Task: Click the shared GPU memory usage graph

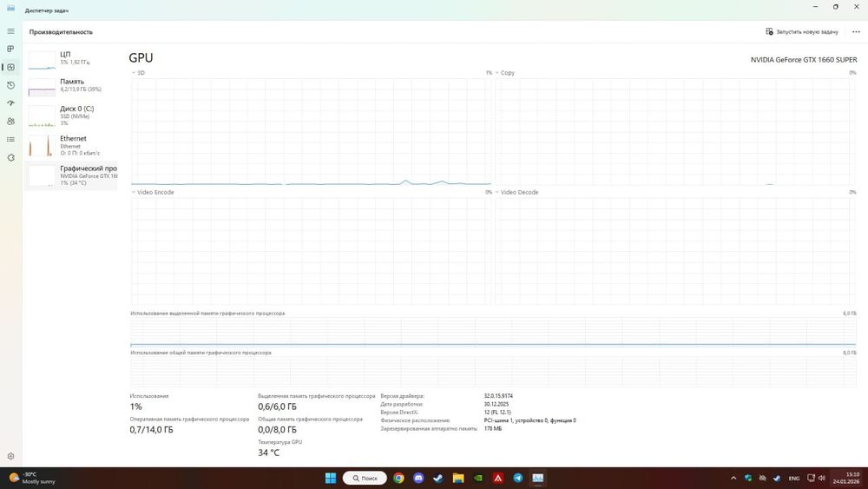Action: (493, 371)
